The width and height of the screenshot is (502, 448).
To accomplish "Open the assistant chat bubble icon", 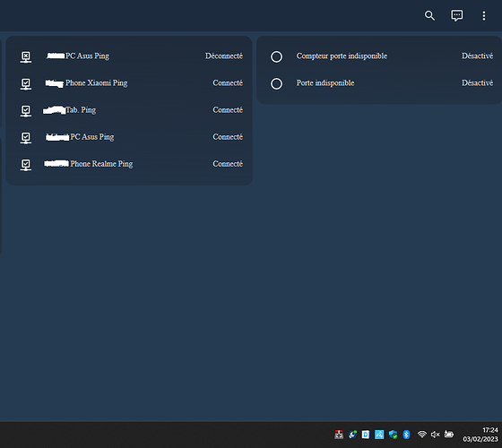I will (456, 15).
